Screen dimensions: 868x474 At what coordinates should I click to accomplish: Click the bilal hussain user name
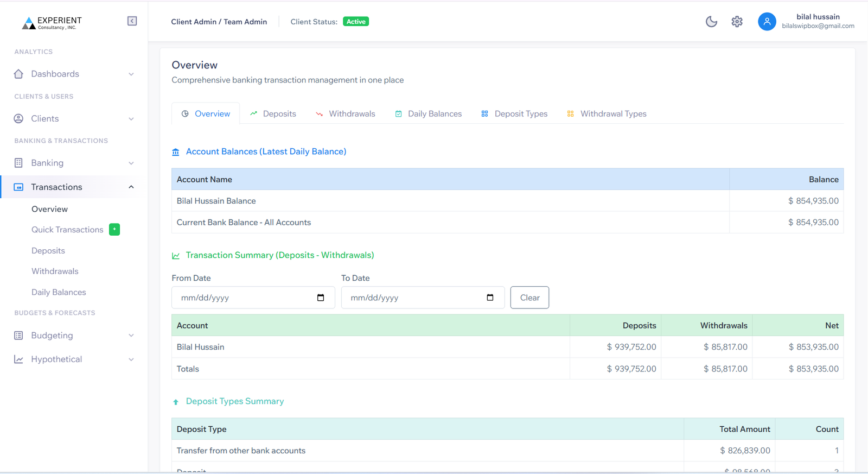[818, 17]
